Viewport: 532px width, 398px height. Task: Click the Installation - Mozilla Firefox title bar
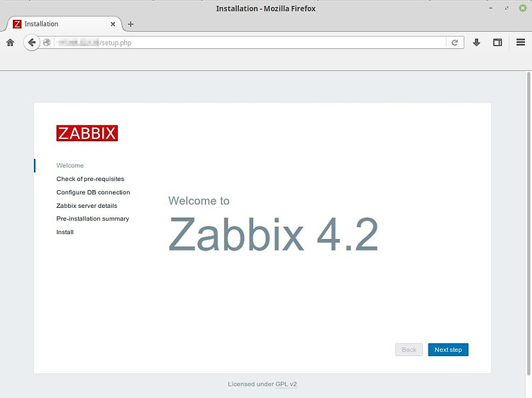[266, 9]
